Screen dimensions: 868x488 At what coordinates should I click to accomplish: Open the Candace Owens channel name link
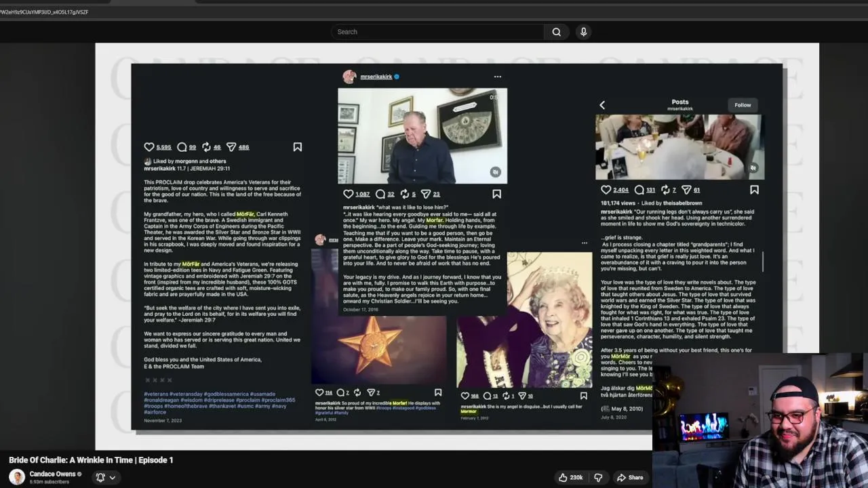coord(52,474)
